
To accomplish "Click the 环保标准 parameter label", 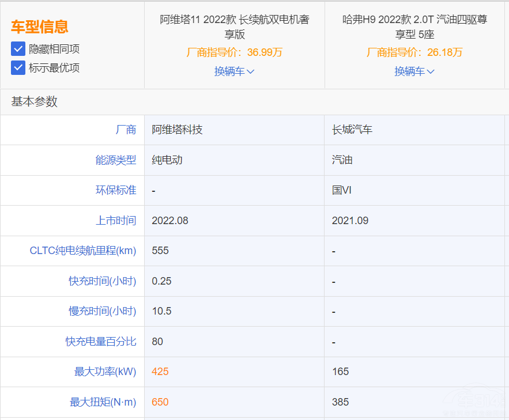I will 116,190.
